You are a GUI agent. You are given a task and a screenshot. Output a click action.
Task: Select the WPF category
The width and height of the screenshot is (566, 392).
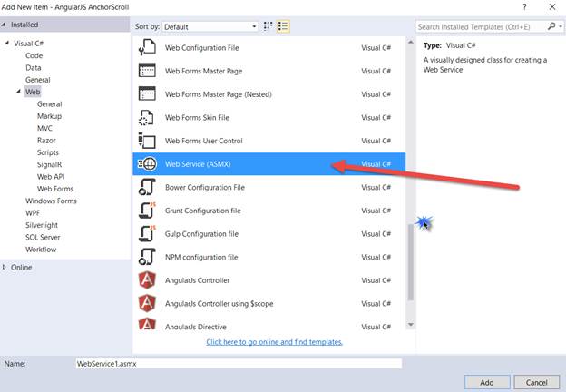point(33,213)
